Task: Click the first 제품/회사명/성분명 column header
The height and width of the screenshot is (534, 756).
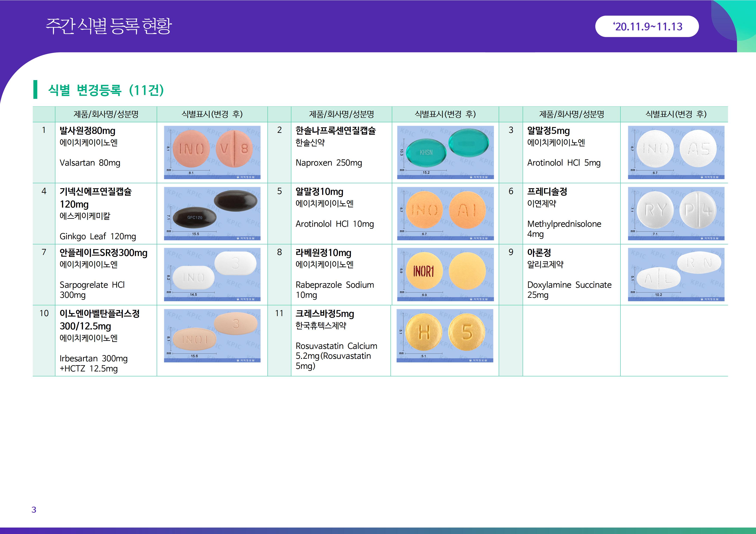Action: (106, 114)
